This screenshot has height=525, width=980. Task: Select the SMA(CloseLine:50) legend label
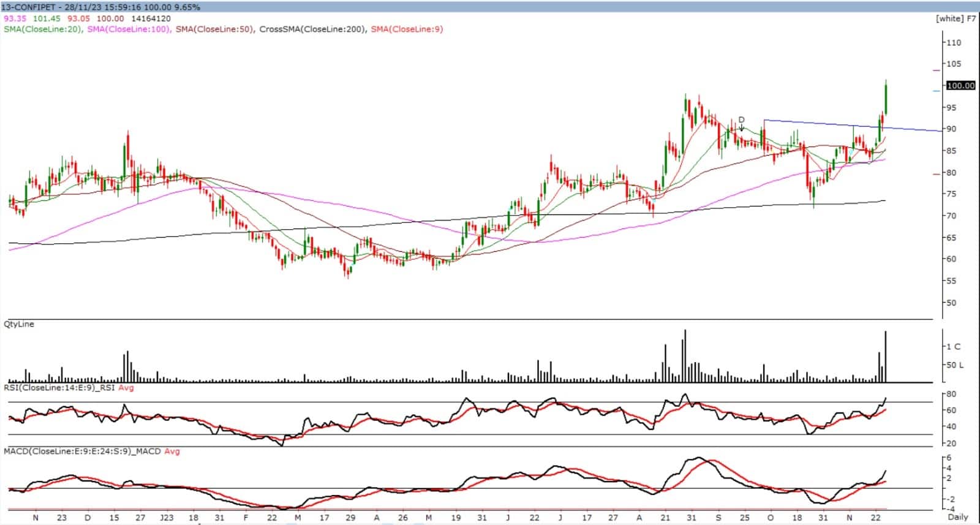coord(215,29)
